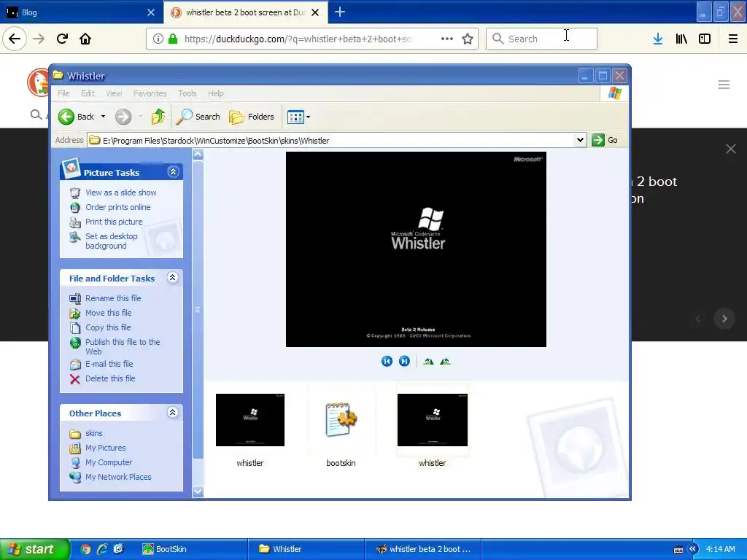Screen dimensions: 747x560
Task: Close the Blog browser tab
Action: (151, 12)
